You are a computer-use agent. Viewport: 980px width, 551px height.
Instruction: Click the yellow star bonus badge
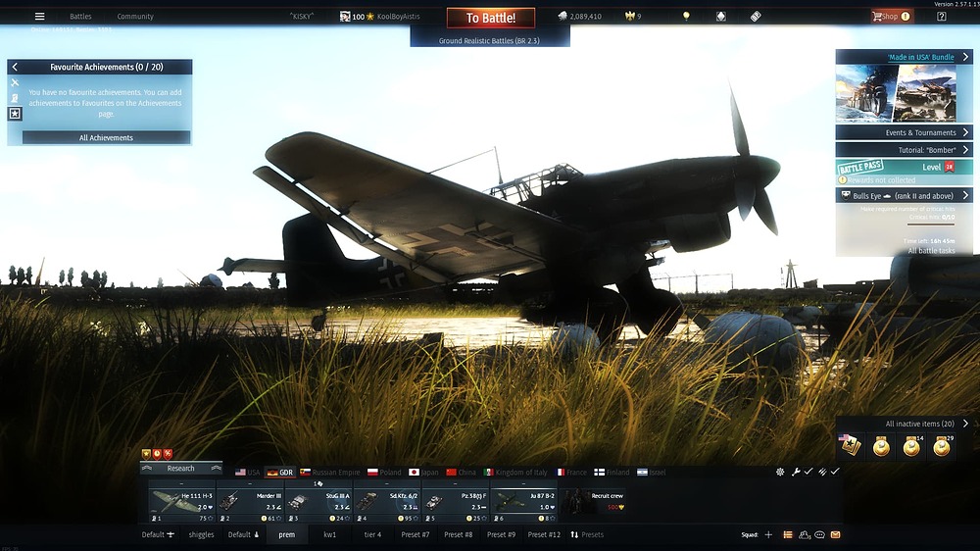tap(146, 454)
